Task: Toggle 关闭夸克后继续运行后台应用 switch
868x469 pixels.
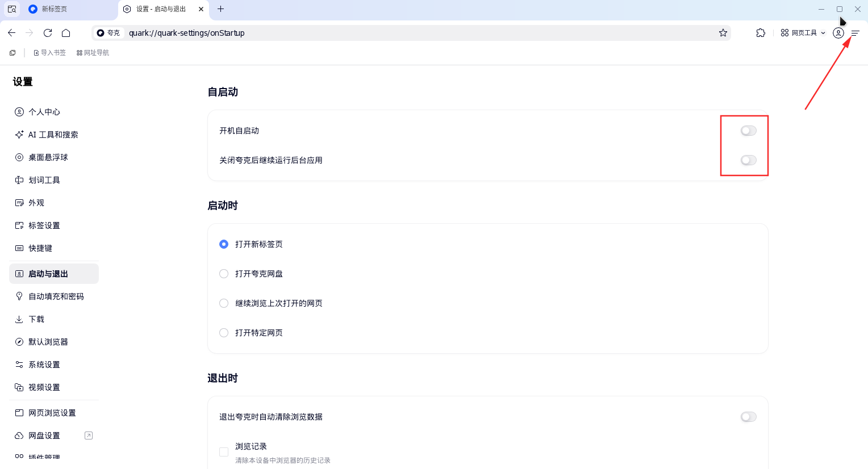Action: tap(749, 160)
